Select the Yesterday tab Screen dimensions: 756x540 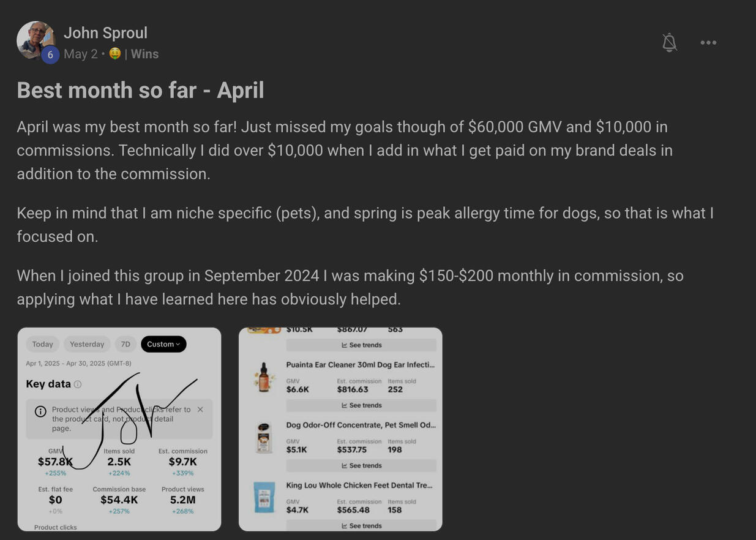pos(87,344)
